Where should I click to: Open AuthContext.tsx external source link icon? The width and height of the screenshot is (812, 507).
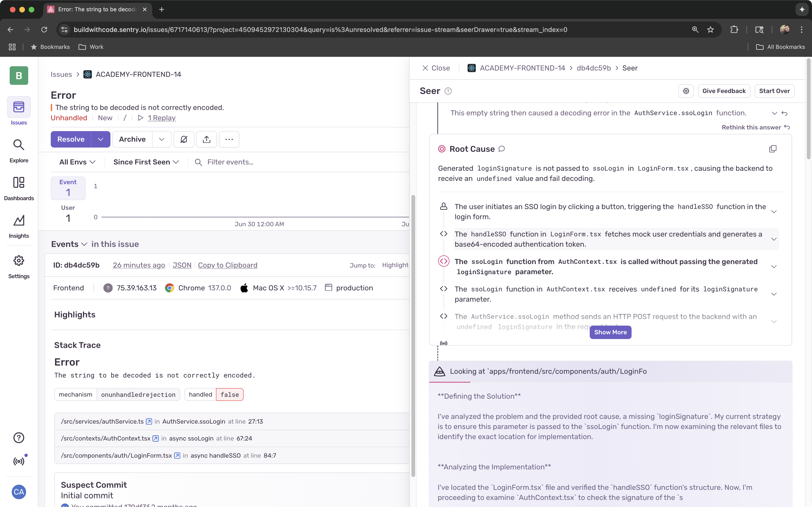[x=156, y=438]
